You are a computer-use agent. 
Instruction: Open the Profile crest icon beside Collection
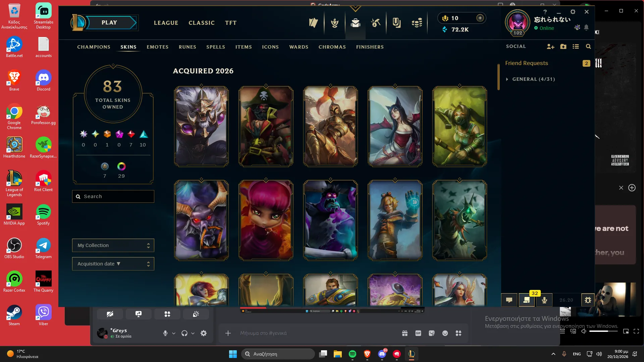coord(335,23)
